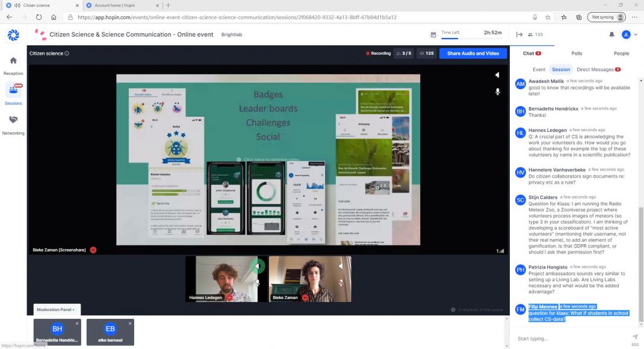Image resolution: width=644 pixels, height=349 pixels.
Task: Open the event schedule calendar icon
Action: pos(433,35)
